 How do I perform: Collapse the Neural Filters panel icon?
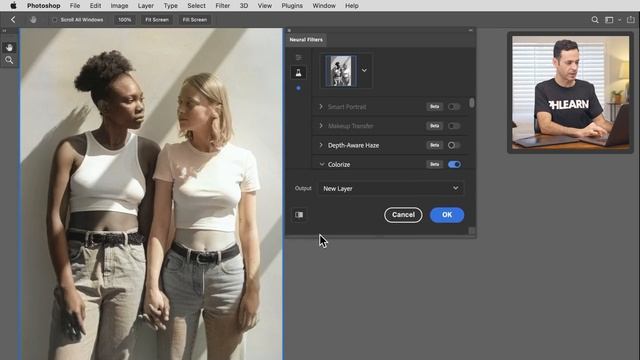tap(471, 30)
